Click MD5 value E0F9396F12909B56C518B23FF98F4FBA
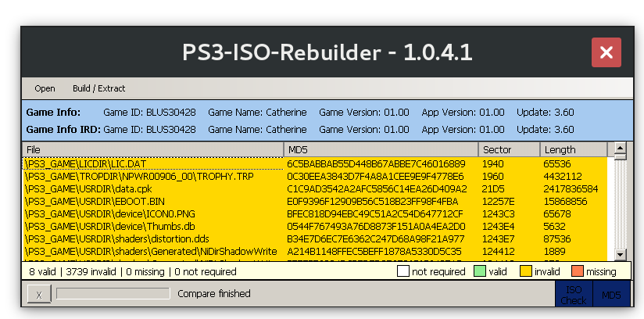The width and height of the screenshot is (644, 319). 373,202
